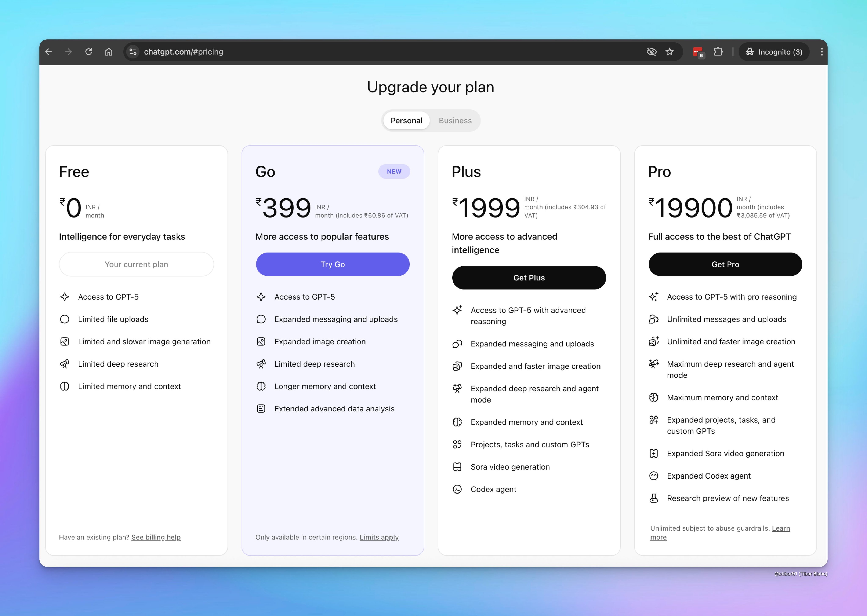Bookmark this page using the star icon
This screenshot has width=867, height=616.
pyautogui.click(x=670, y=52)
